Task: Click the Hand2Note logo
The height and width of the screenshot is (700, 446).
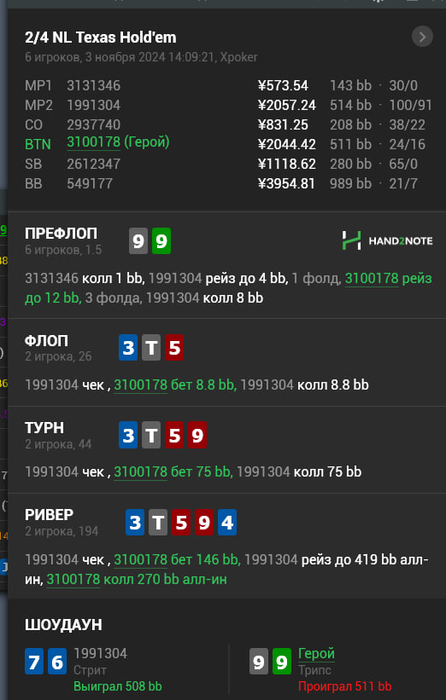Action: coord(387,241)
